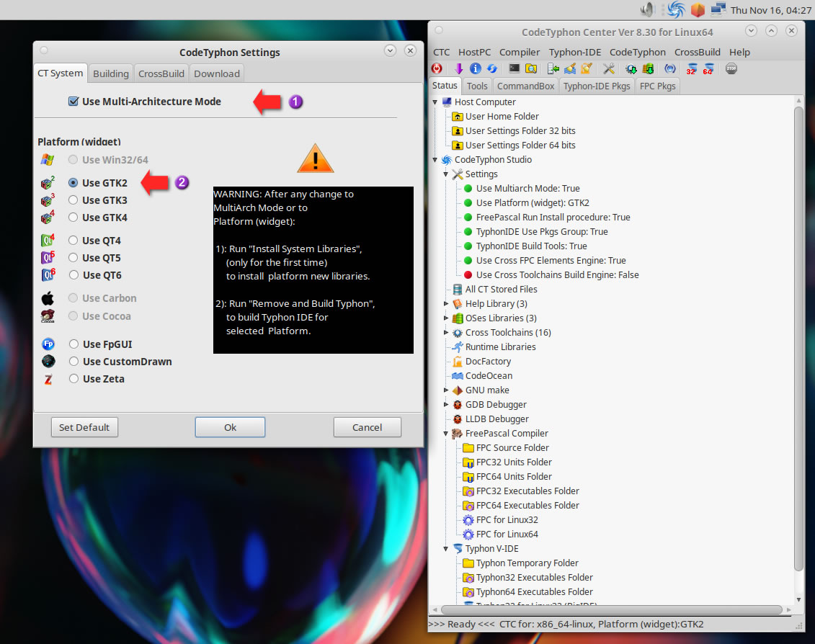The image size is (815, 644).
Task: Open the terminal icon in toolbar
Action: [514, 69]
